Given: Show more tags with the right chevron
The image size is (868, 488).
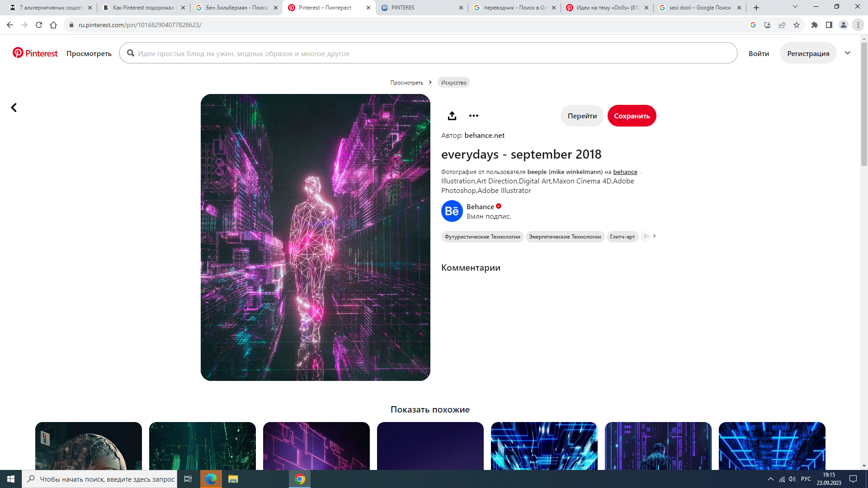Looking at the screenshot, I should point(654,236).
